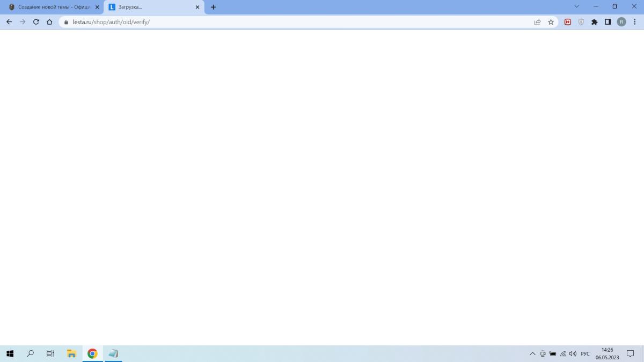Toggle the browser side panel

(x=608, y=22)
